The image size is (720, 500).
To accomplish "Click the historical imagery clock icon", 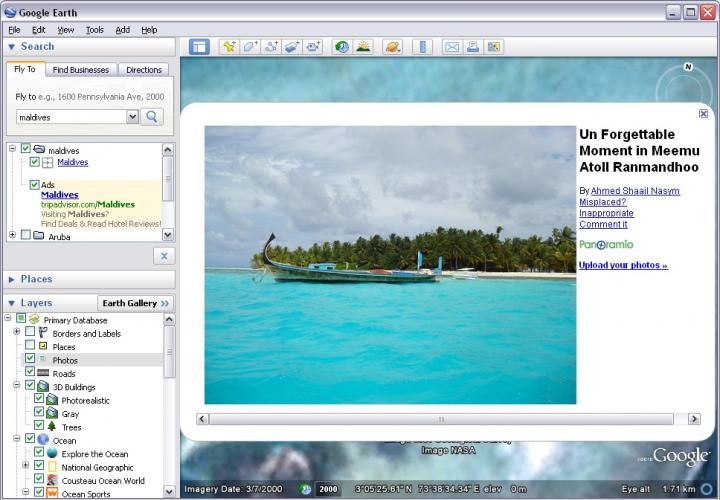I will (x=342, y=46).
